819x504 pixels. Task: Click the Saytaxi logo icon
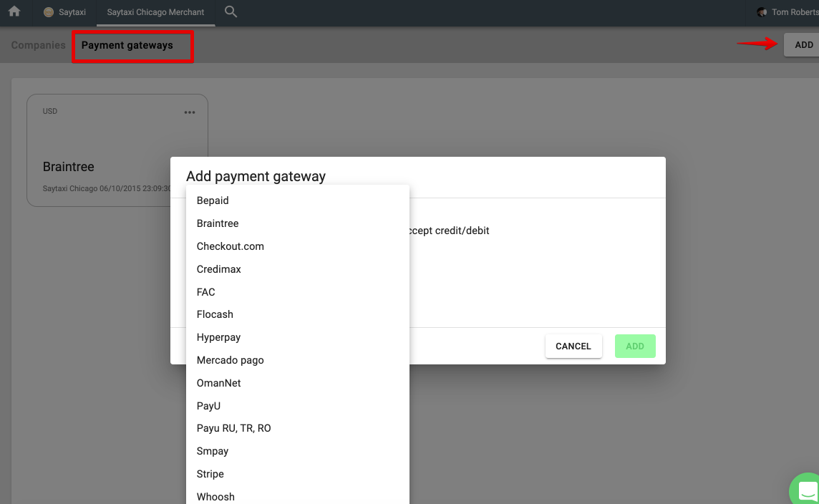(49, 12)
